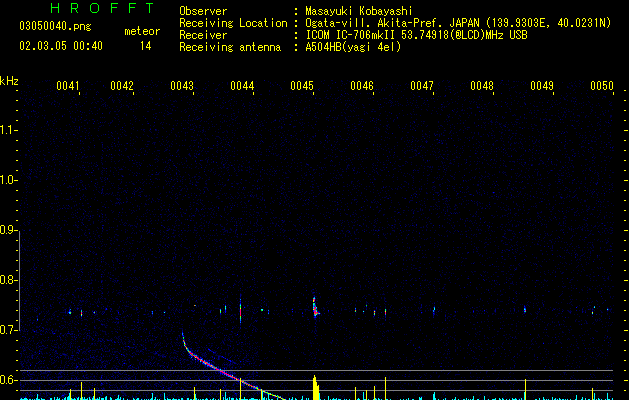Click the strong meteor echo at 0045
The width and height of the screenshot is (629, 400).
315,307
